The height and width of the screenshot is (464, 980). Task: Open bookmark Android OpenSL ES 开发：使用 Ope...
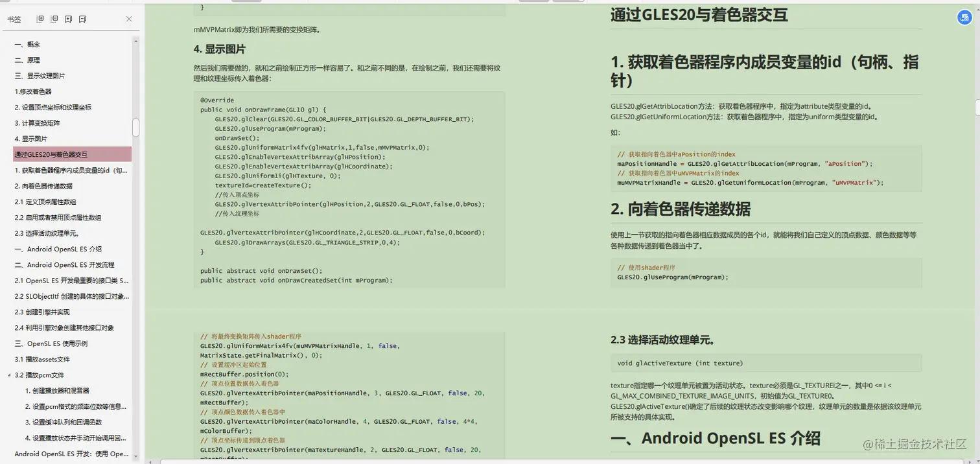pos(72,454)
